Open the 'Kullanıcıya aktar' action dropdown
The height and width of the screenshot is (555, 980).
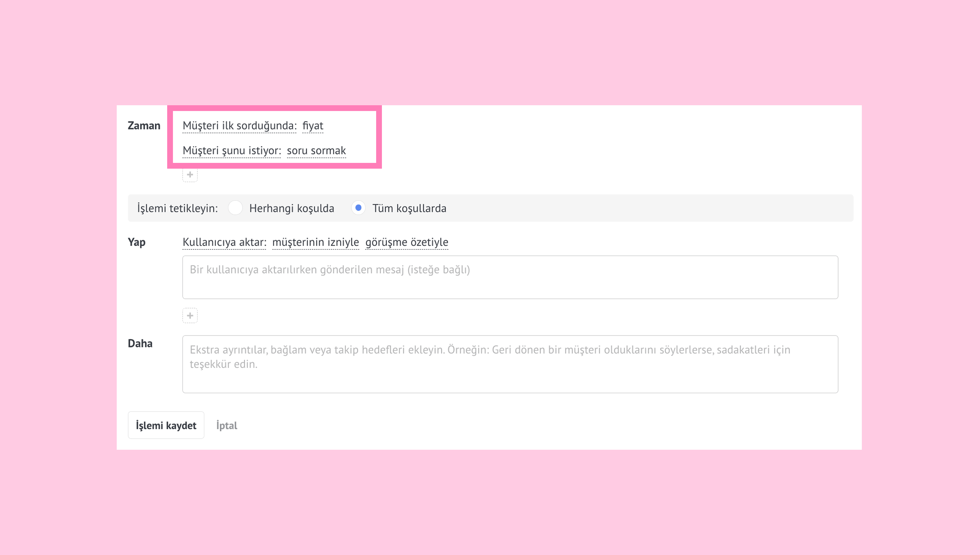[x=224, y=242]
